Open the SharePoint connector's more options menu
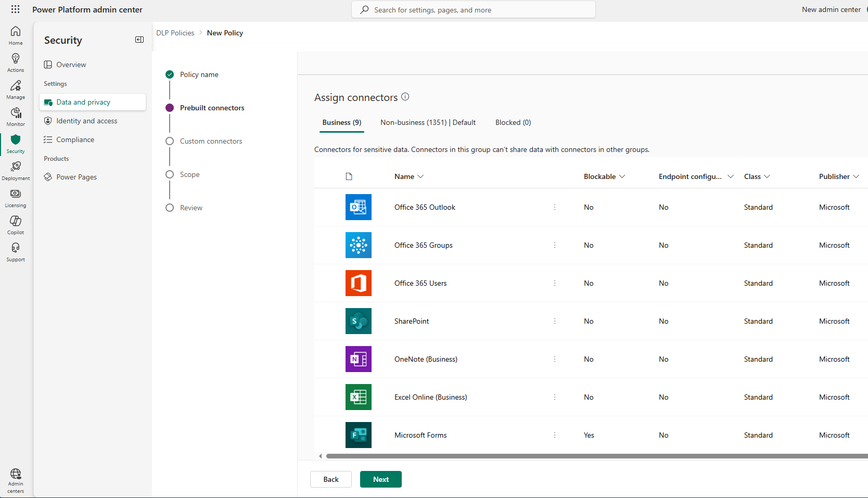This screenshot has width=868, height=498. pyautogui.click(x=555, y=321)
